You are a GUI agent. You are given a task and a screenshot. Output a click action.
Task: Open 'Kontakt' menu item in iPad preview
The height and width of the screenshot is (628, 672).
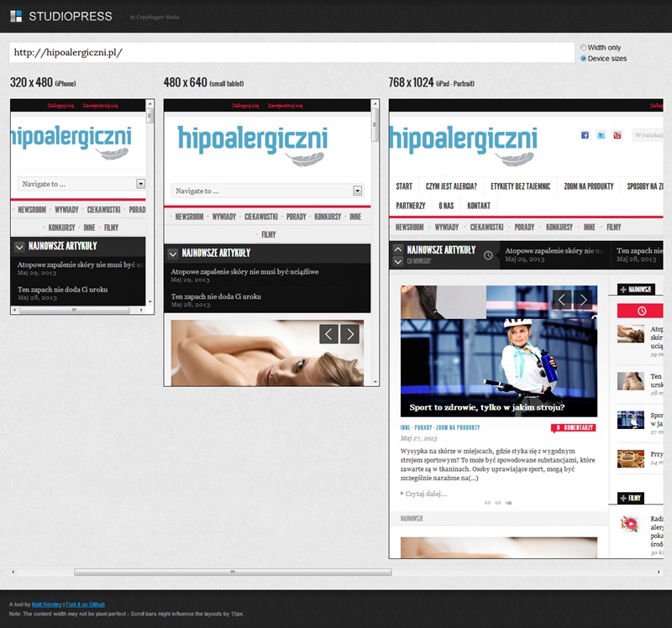[479, 206]
